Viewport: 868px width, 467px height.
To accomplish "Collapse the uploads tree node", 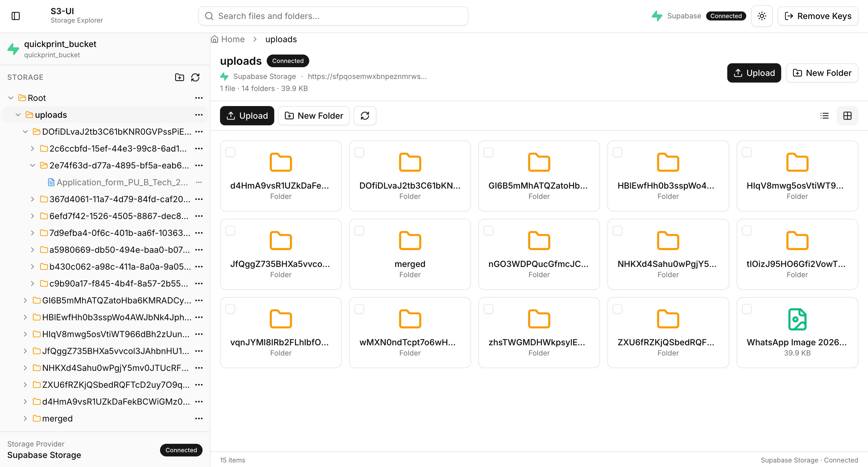I will tap(18, 114).
